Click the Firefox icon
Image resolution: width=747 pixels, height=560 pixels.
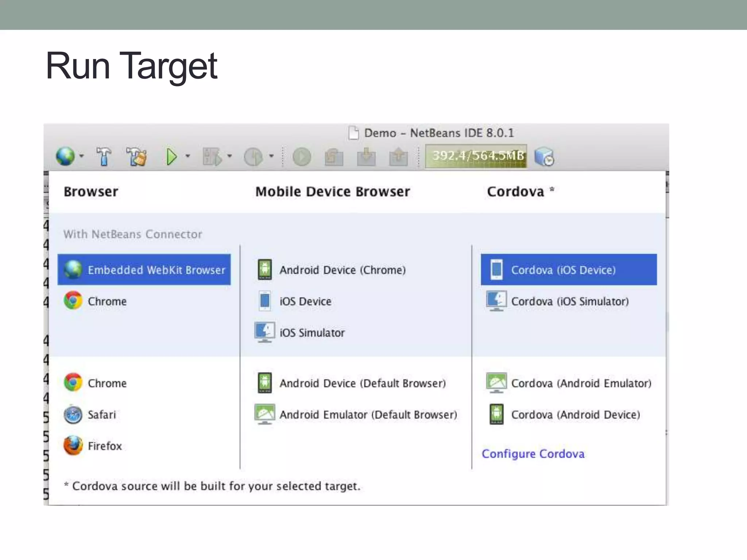click(x=73, y=445)
